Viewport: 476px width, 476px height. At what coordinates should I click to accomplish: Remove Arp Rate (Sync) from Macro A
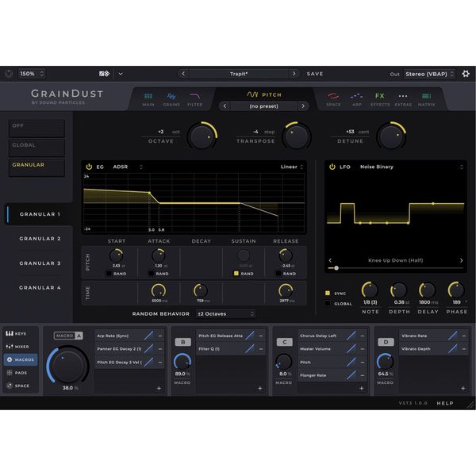pyautogui.click(x=160, y=336)
